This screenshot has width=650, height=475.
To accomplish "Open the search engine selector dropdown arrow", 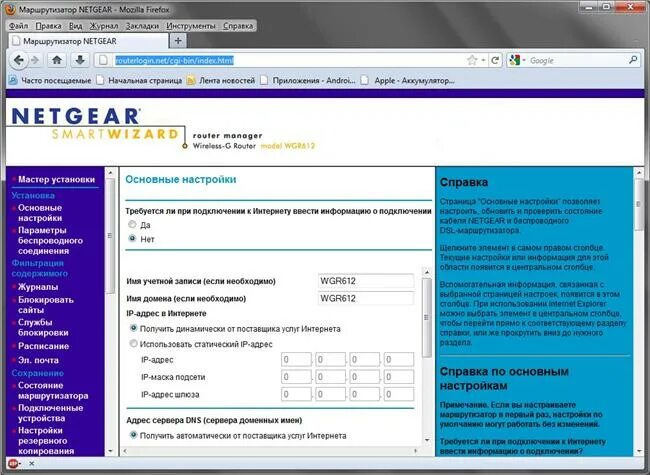I will tap(524, 61).
